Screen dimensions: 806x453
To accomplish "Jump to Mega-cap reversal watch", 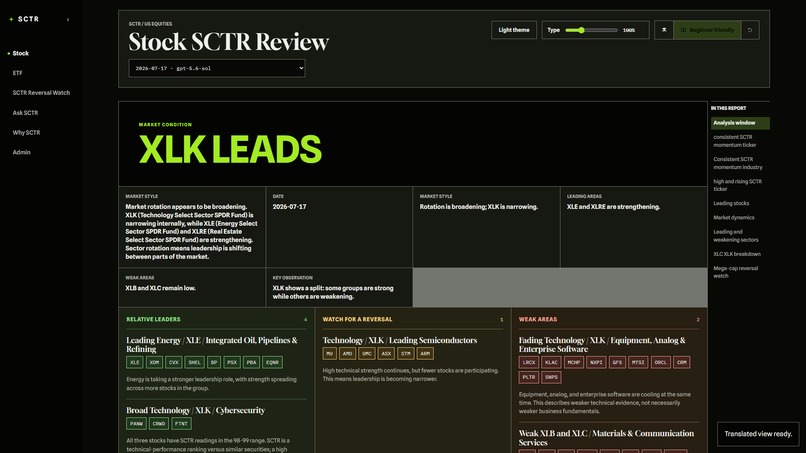I will tap(740, 272).
